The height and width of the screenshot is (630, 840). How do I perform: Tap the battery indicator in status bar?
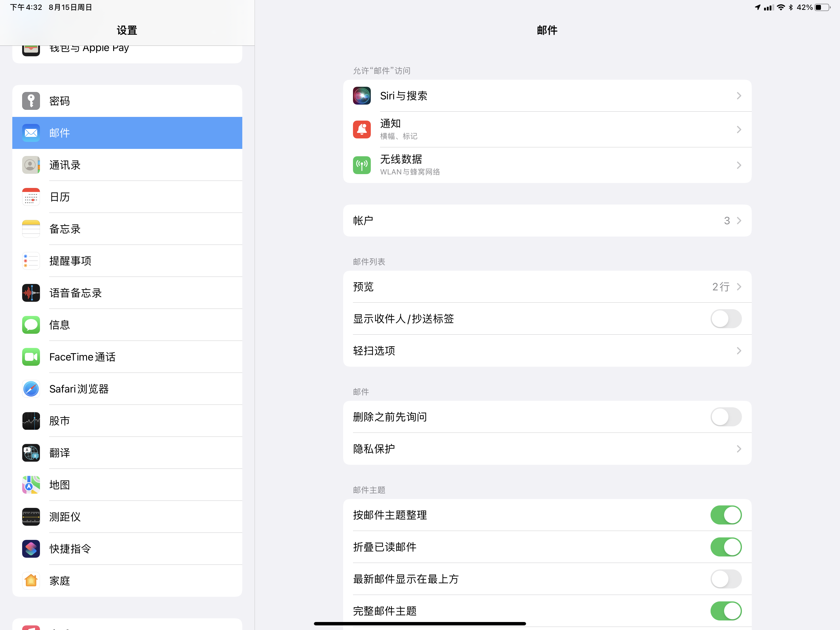(822, 8)
